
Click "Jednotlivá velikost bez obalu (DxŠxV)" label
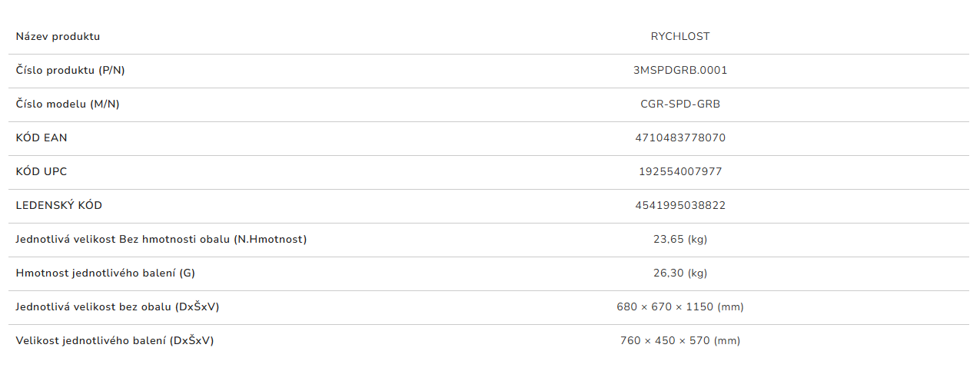118,306
